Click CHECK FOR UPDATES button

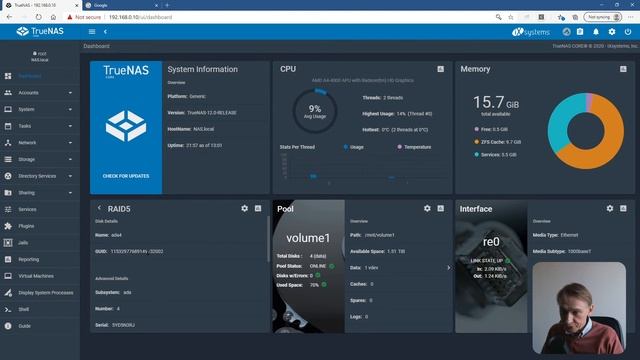126,176
